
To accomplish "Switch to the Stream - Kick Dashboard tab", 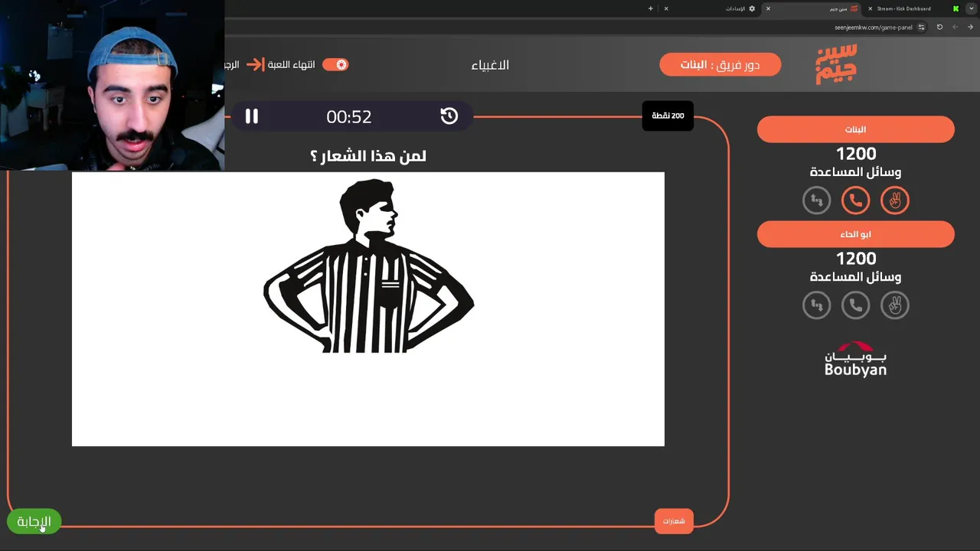I will click(911, 8).
